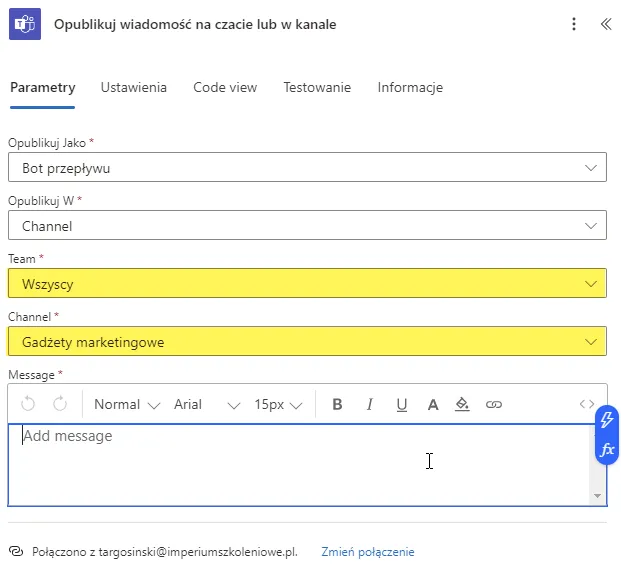Open the Channel dropdown Gadżety marketingowe

pyautogui.click(x=307, y=342)
